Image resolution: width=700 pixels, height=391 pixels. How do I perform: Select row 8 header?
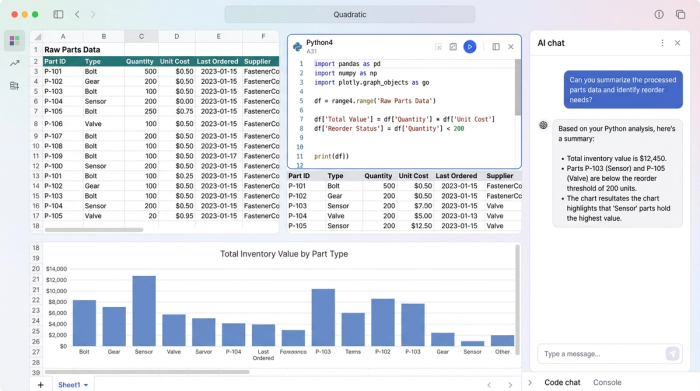(36, 124)
